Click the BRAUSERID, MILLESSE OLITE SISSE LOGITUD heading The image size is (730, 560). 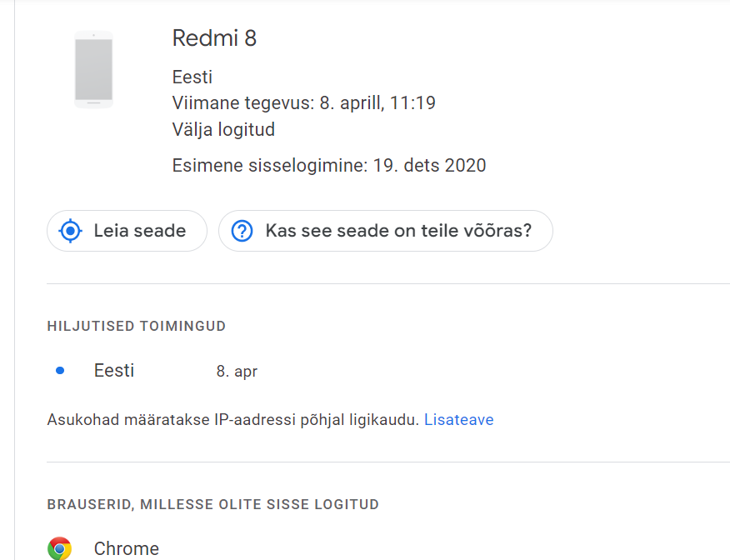213,504
